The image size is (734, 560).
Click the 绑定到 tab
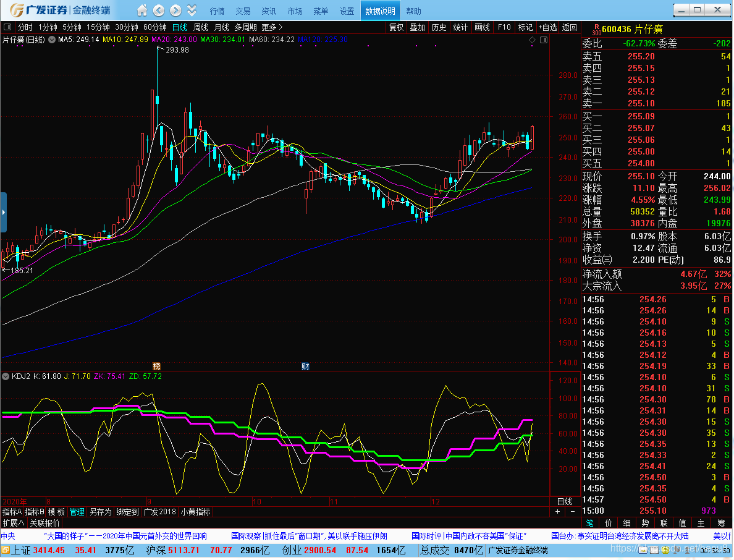click(128, 512)
